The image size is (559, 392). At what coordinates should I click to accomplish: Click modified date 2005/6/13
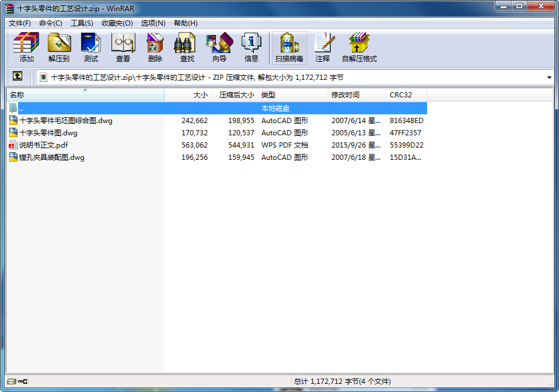356,133
